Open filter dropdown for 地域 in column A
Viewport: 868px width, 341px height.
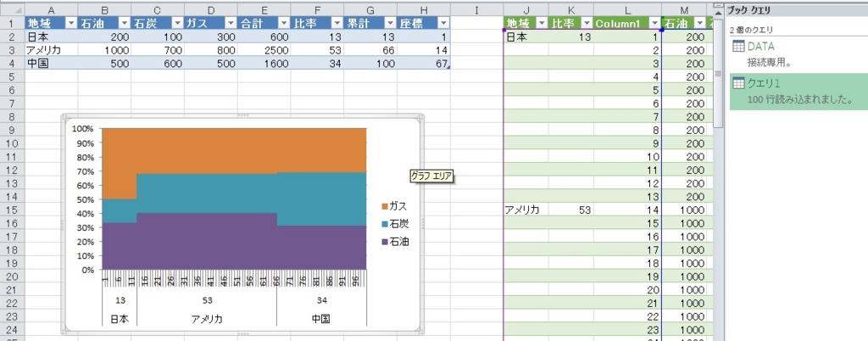point(70,23)
